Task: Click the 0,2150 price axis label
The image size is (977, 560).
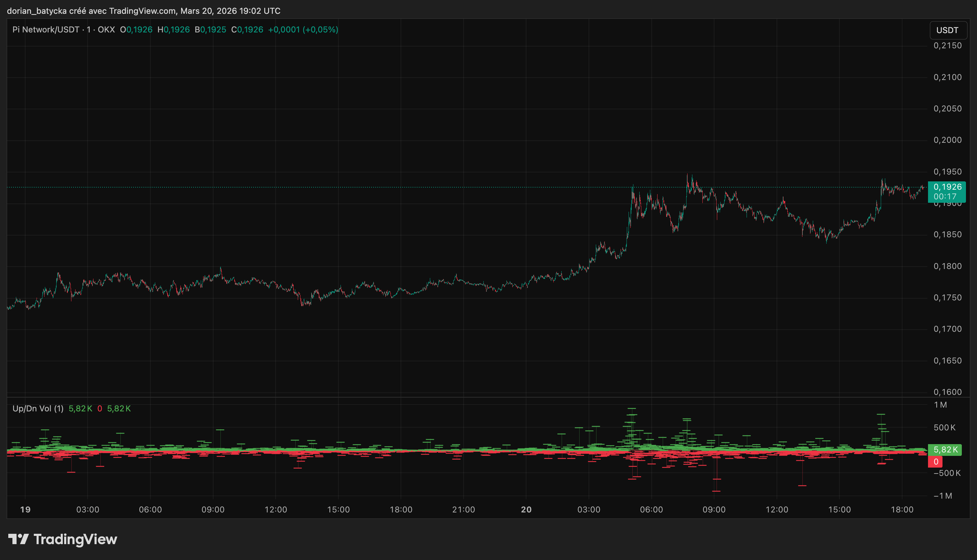Action: click(x=947, y=46)
